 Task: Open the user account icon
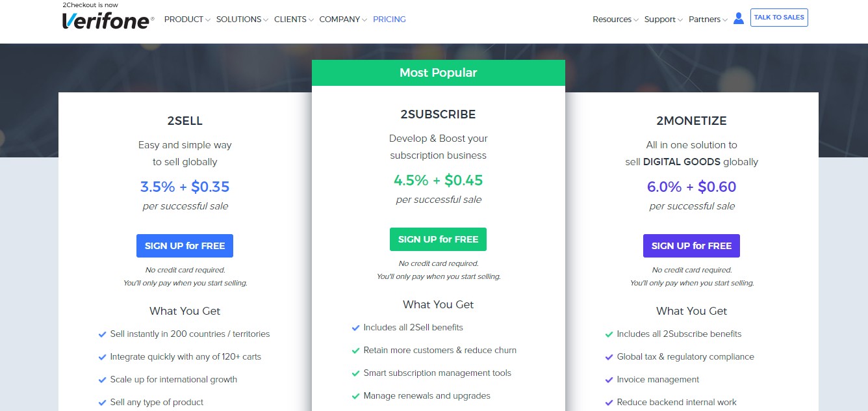point(738,18)
